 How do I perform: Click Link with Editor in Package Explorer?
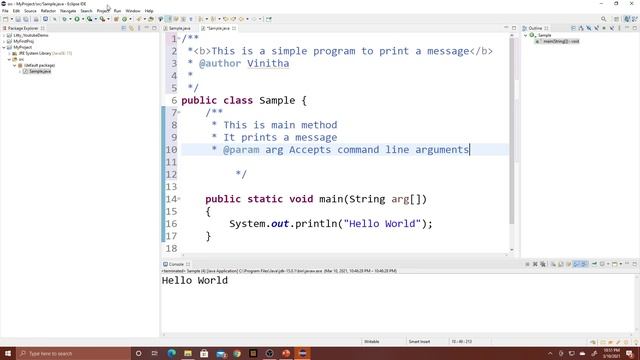(131, 28)
